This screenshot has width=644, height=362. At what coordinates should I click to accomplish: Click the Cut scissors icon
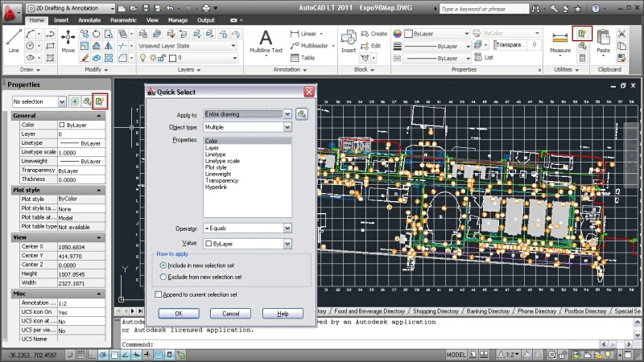[x=621, y=34]
